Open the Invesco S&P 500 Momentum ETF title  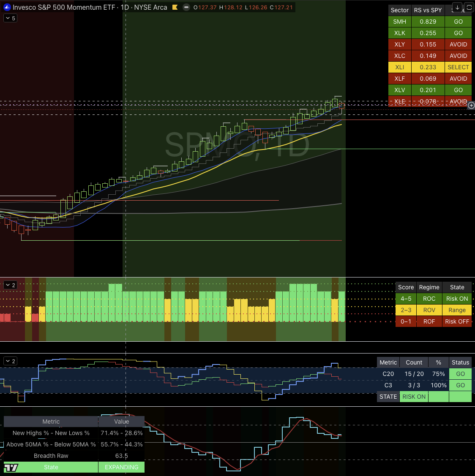pos(64,7)
